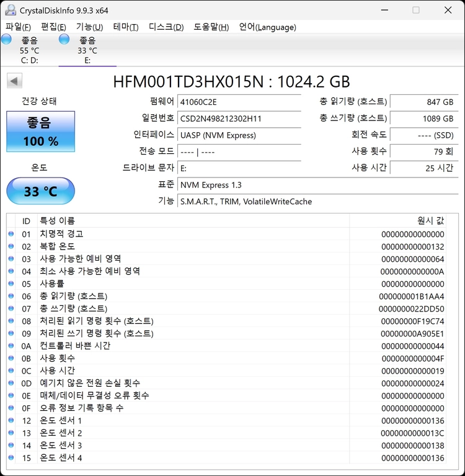This screenshot has height=476, width=465.
Task: Open the 파일(F) menu
Action: (x=18, y=27)
